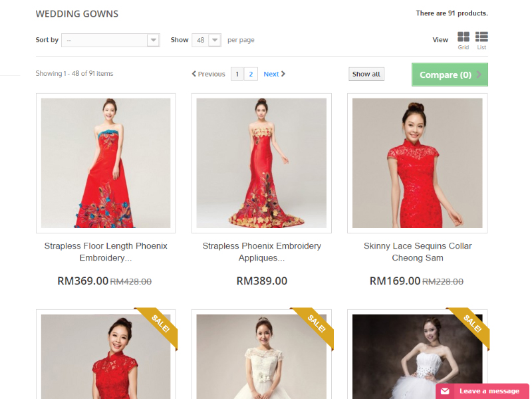Open the red lace cheongsam sale product image
Viewport: 532px width, 399px height.
point(106,356)
